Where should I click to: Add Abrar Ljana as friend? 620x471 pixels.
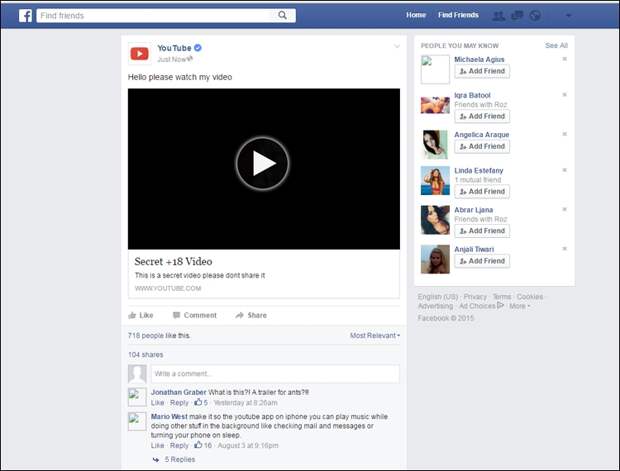tap(482, 231)
